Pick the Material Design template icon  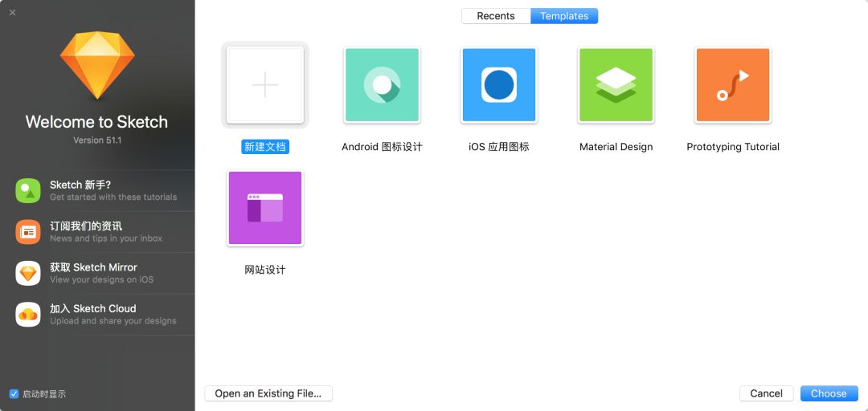tap(616, 85)
